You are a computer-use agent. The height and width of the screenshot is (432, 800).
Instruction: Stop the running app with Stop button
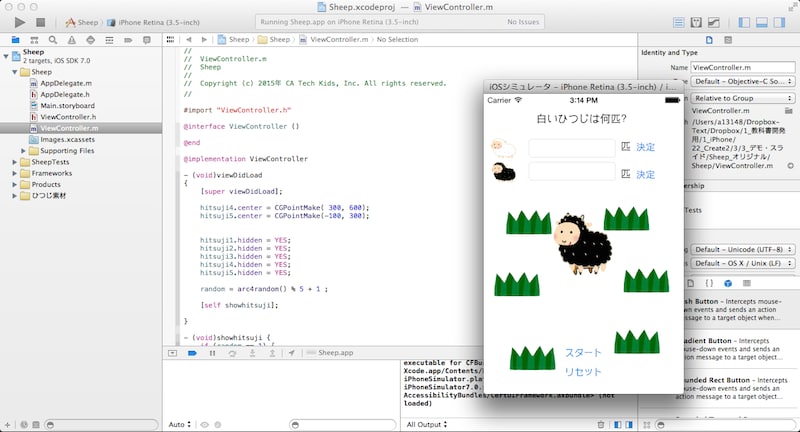point(39,21)
